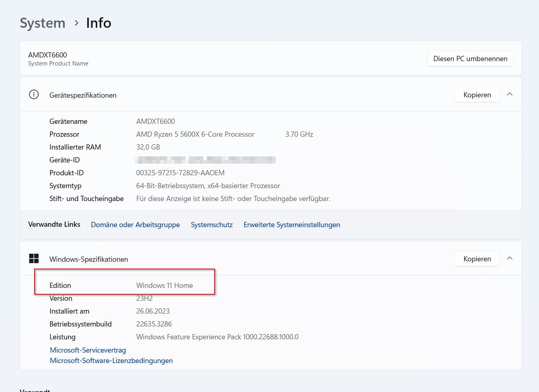Open the Systemschutz link
Viewport: 539px width, 392px height.
[211, 225]
